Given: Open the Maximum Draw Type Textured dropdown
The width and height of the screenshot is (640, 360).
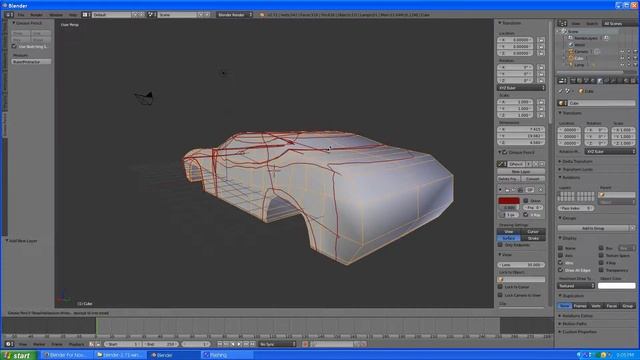Looking at the screenshot, I should point(576,286).
